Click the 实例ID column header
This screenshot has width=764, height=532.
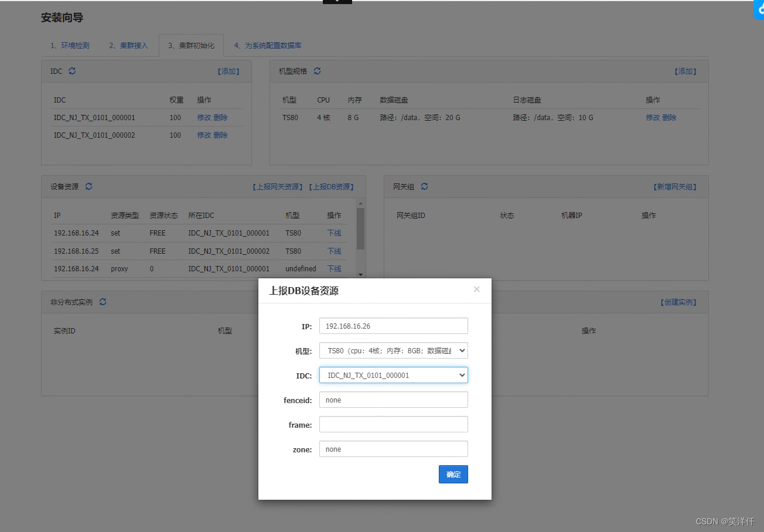coord(64,331)
